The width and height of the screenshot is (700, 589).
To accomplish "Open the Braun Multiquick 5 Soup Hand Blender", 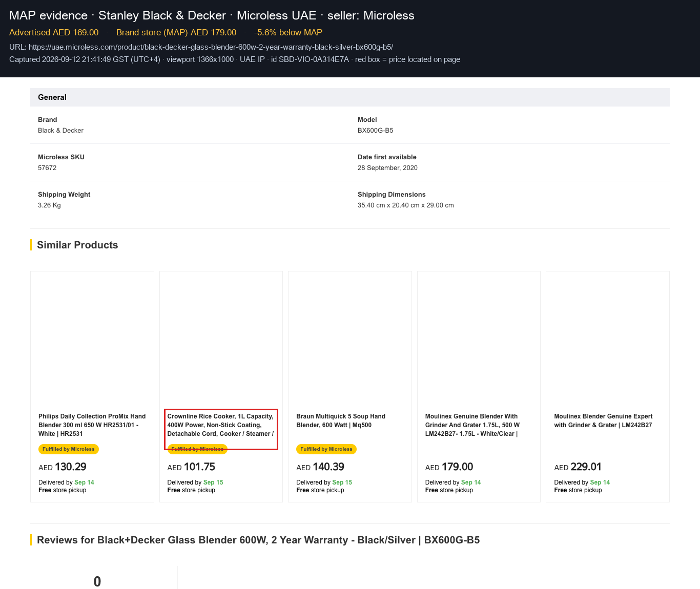I will pyautogui.click(x=341, y=420).
